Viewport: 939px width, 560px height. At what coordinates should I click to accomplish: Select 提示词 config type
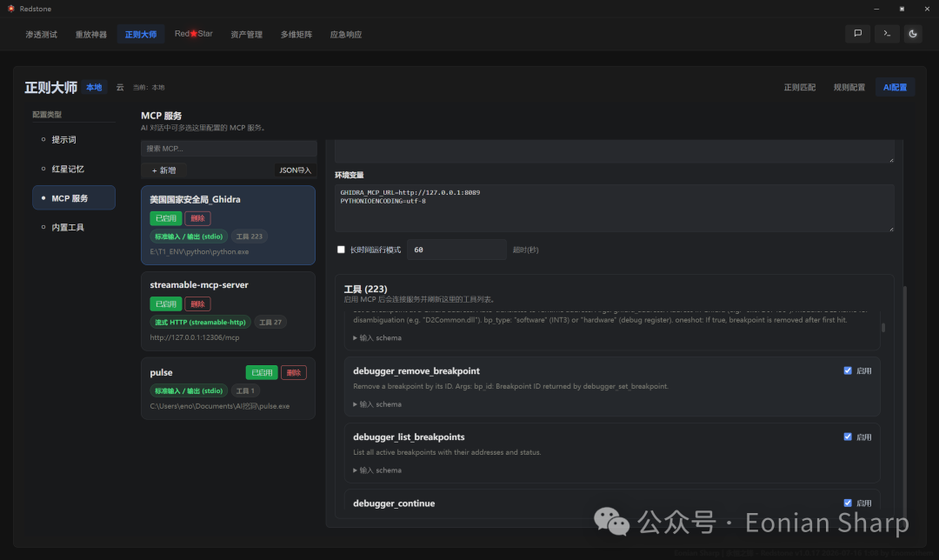point(74,139)
